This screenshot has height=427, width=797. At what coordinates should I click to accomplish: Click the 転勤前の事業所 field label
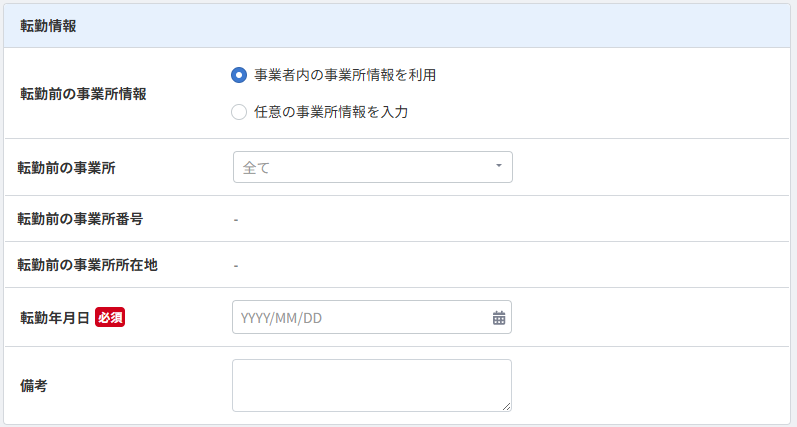tap(67, 167)
